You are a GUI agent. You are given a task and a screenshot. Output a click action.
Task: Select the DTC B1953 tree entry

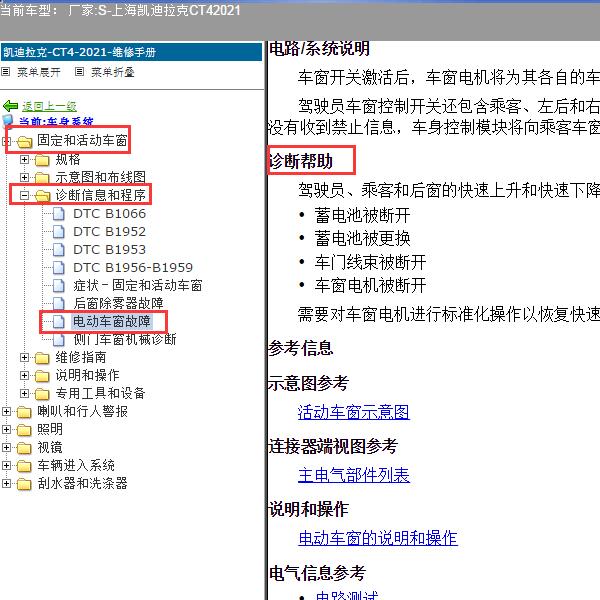(x=109, y=249)
